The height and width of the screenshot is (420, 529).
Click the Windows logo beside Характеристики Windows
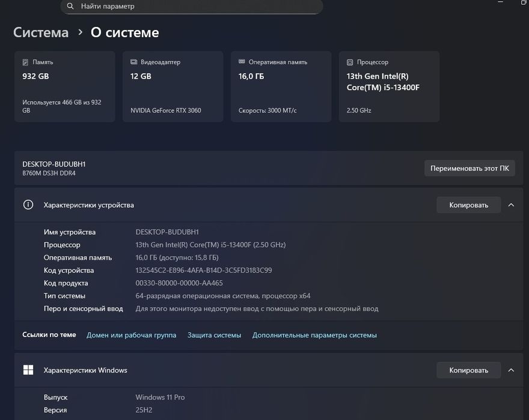[x=28, y=370]
